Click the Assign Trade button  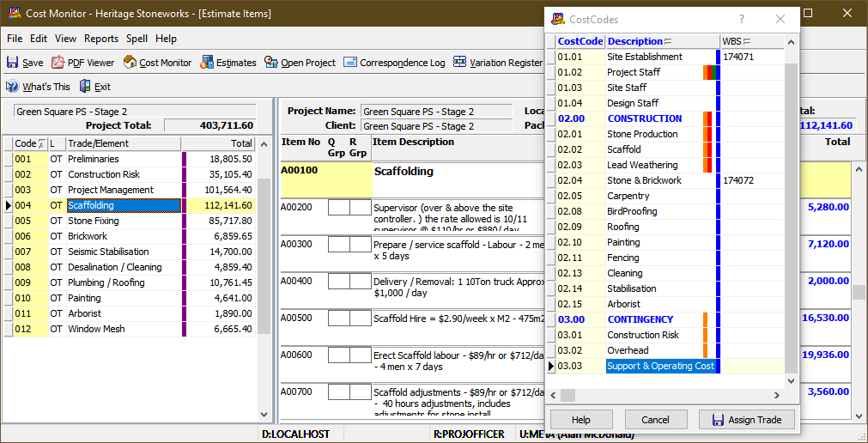[747, 420]
